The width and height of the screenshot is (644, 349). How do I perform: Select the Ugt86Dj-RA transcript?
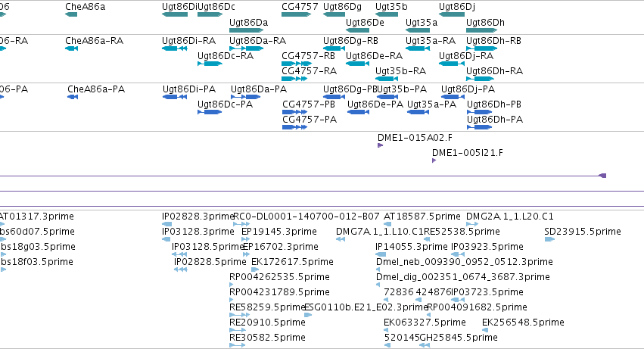click(451, 64)
